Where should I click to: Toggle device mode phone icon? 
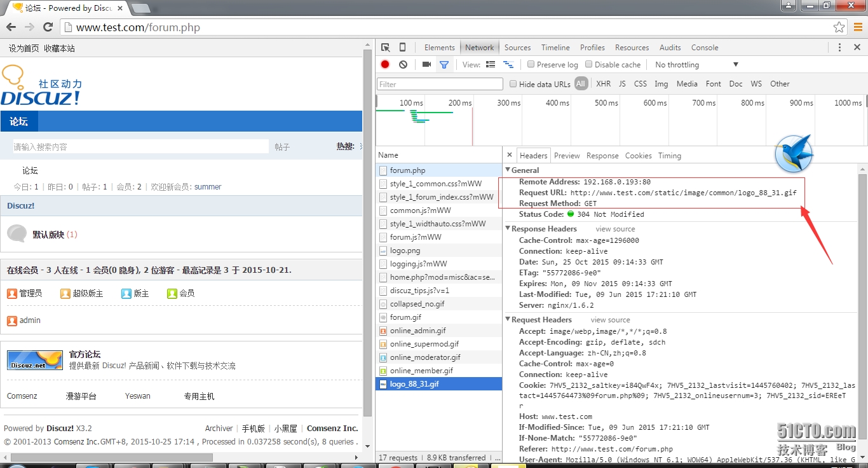coord(402,48)
